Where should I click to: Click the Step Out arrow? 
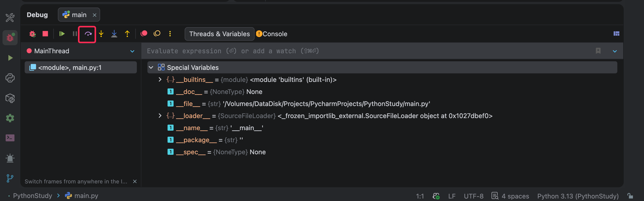coord(127,34)
